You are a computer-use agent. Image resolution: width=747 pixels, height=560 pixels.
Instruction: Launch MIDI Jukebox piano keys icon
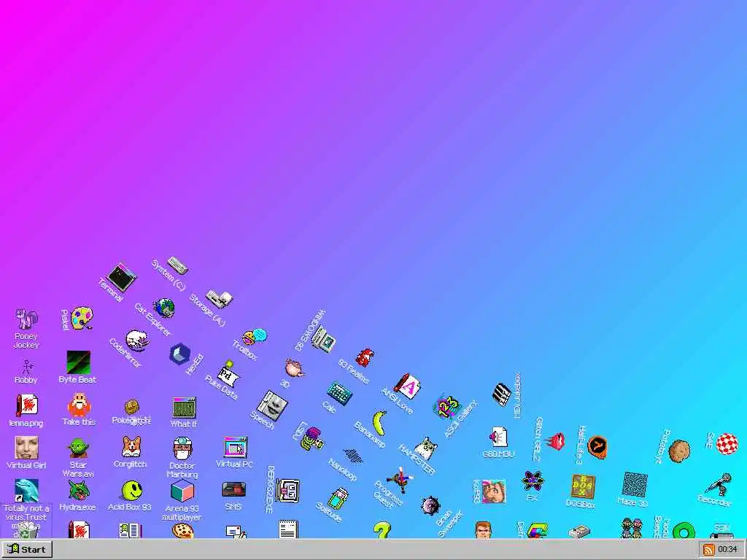502,394
